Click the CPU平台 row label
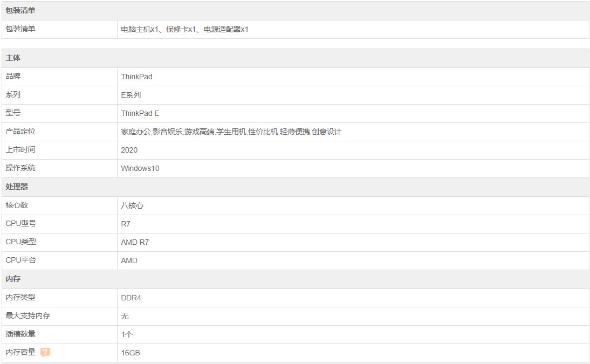The image size is (590, 364). tap(20, 260)
